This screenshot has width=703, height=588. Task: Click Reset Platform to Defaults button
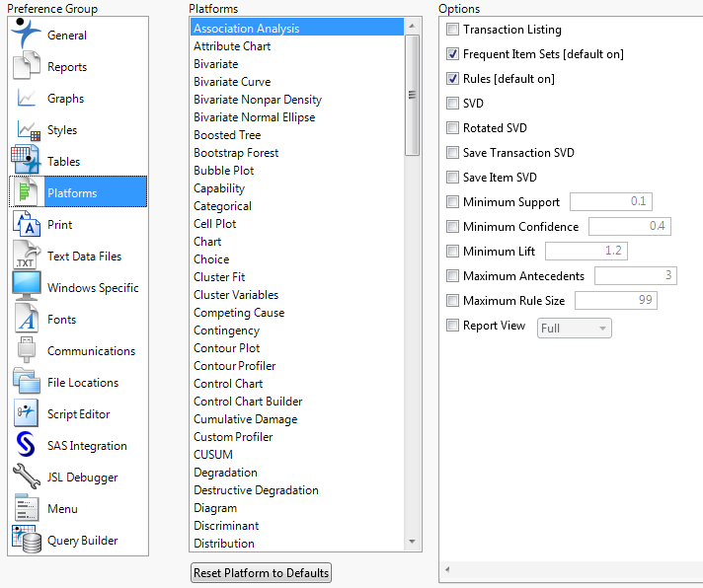tap(261, 573)
